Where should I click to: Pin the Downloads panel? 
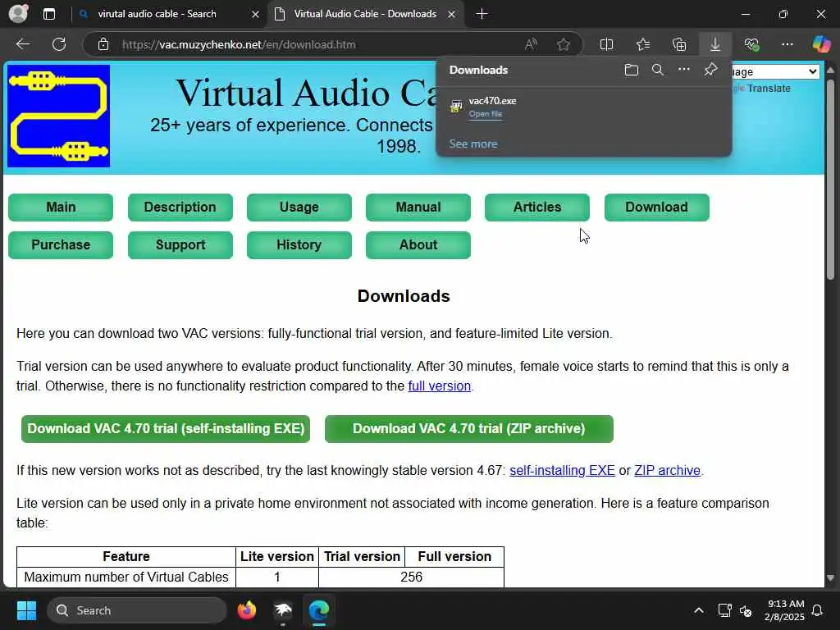(x=710, y=69)
